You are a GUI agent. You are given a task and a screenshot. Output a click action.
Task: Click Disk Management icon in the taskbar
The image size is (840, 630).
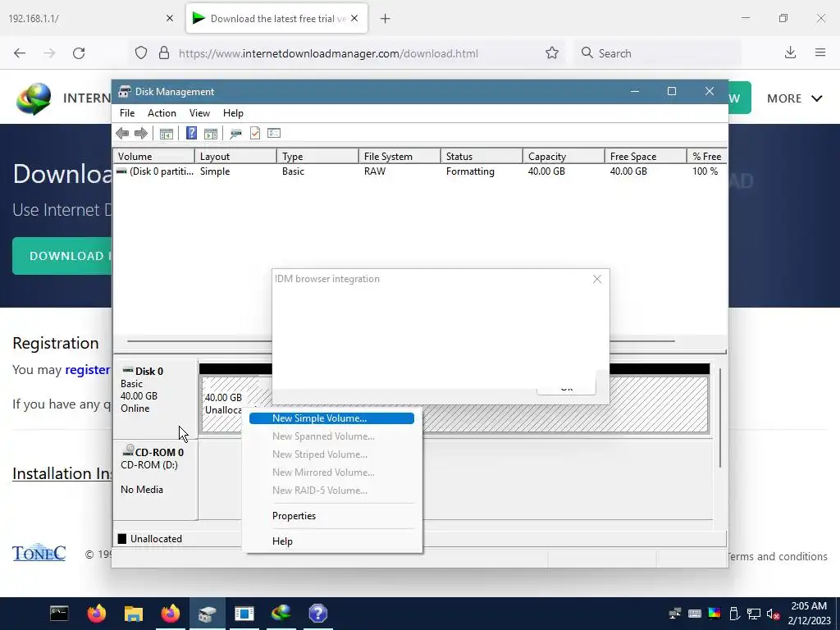(x=207, y=614)
